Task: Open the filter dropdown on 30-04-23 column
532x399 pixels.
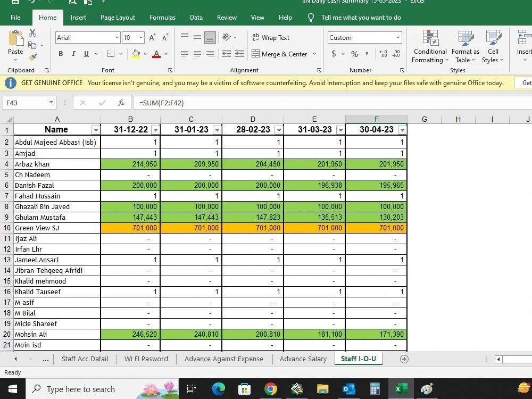Action: coord(402,129)
